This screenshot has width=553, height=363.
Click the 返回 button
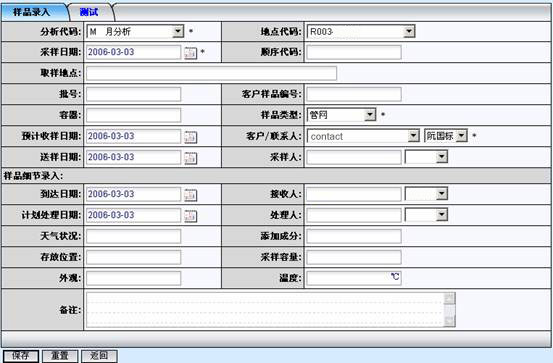click(x=99, y=356)
